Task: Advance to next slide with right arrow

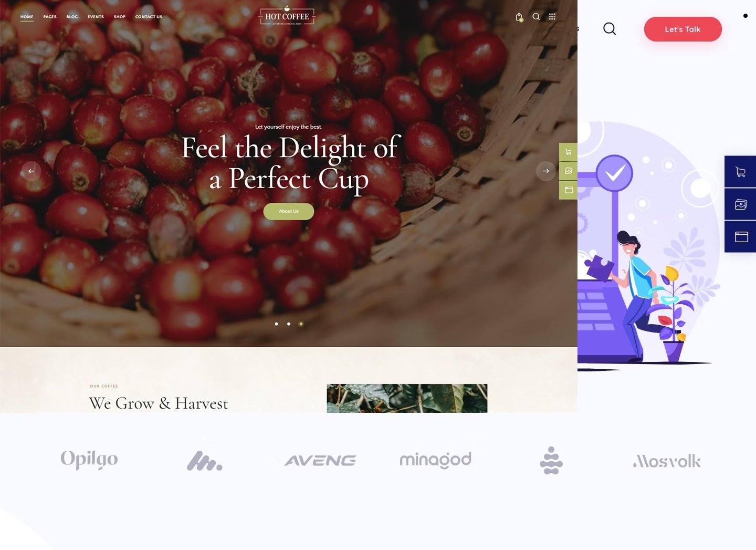Action: click(546, 171)
